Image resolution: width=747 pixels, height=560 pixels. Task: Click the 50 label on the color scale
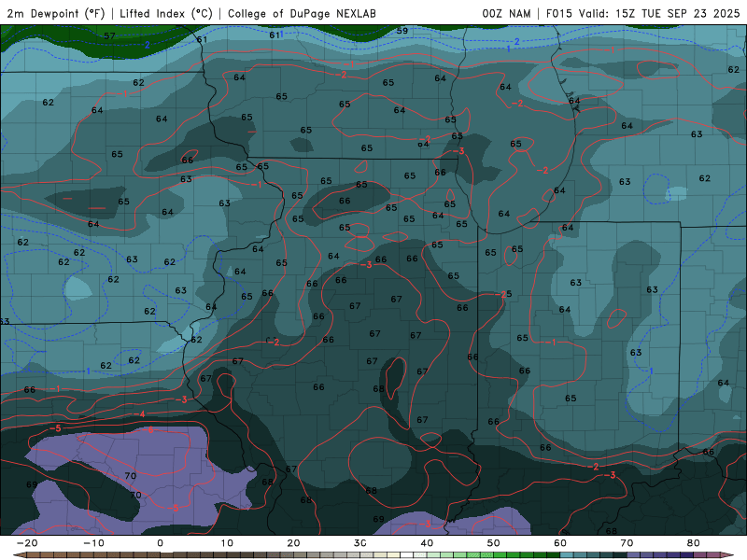click(x=494, y=543)
